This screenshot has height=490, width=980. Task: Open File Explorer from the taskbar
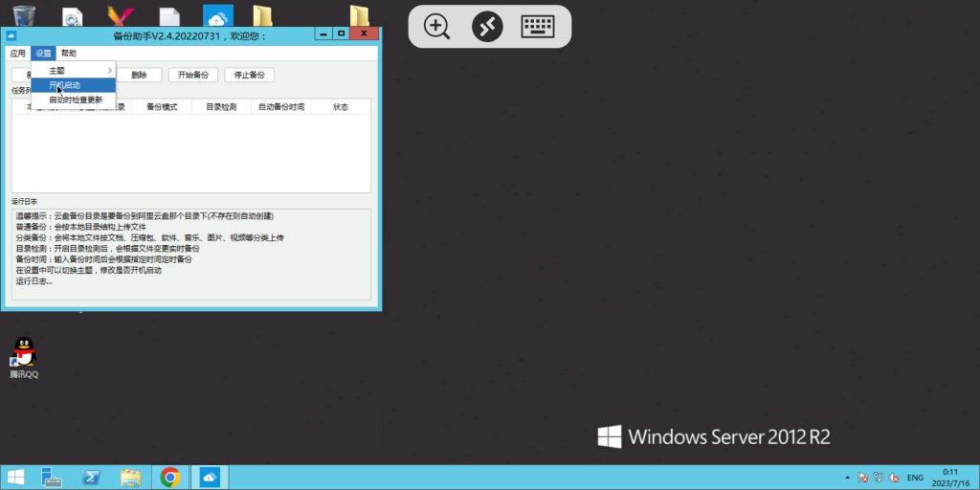tap(131, 477)
